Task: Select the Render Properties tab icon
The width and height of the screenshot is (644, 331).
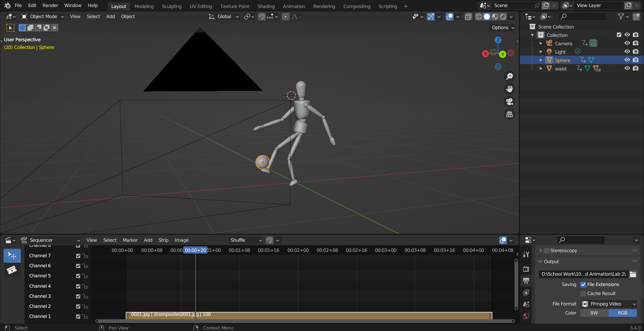Action: click(x=526, y=269)
